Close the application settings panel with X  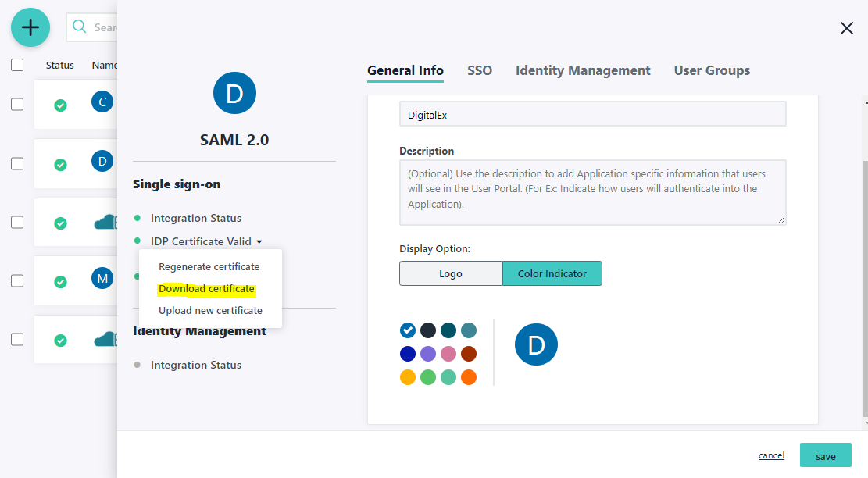click(846, 28)
